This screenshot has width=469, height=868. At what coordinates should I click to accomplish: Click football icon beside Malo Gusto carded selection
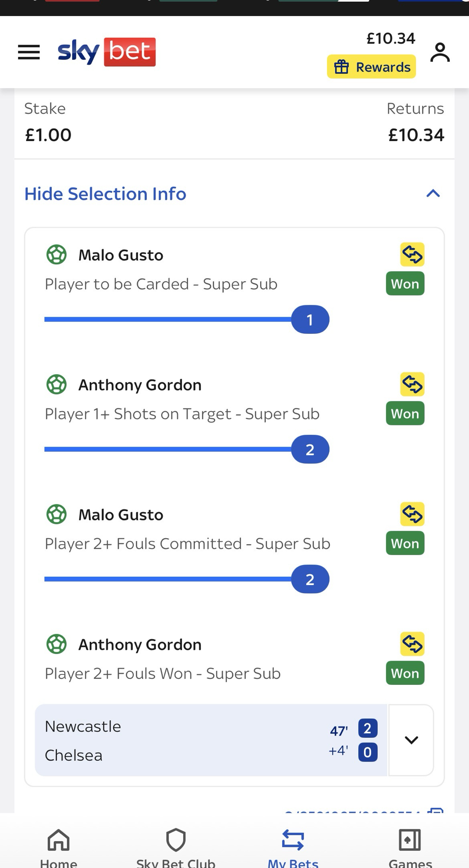(56, 255)
